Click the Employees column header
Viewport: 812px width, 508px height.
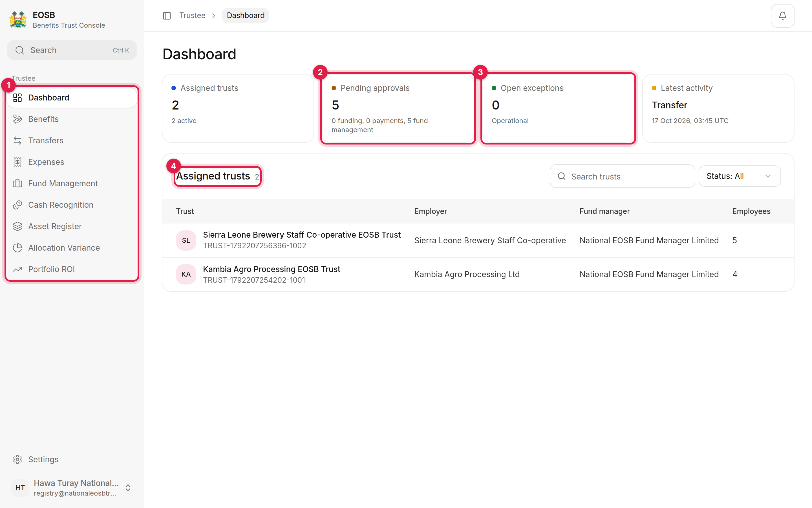pos(751,211)
